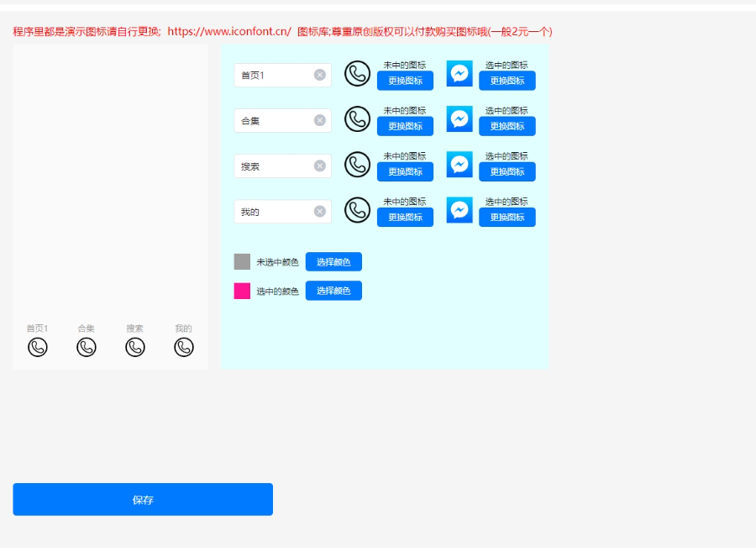The width and height of the screenshot is (756, 552).
Task: Change selected icon for 我的 via 更换图标
Action: pyautogui.click(x=507, y=217)
